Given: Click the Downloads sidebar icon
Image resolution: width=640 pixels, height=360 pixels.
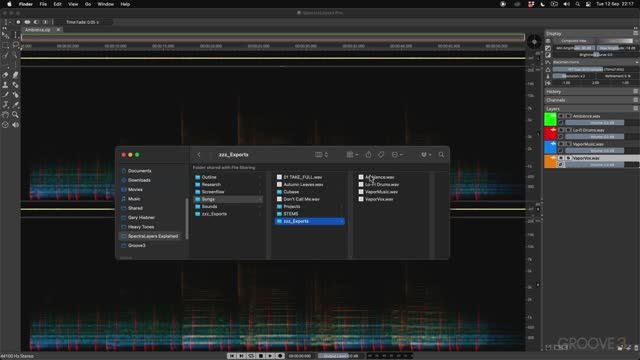Looking at the screenshot, I should 124,180.
